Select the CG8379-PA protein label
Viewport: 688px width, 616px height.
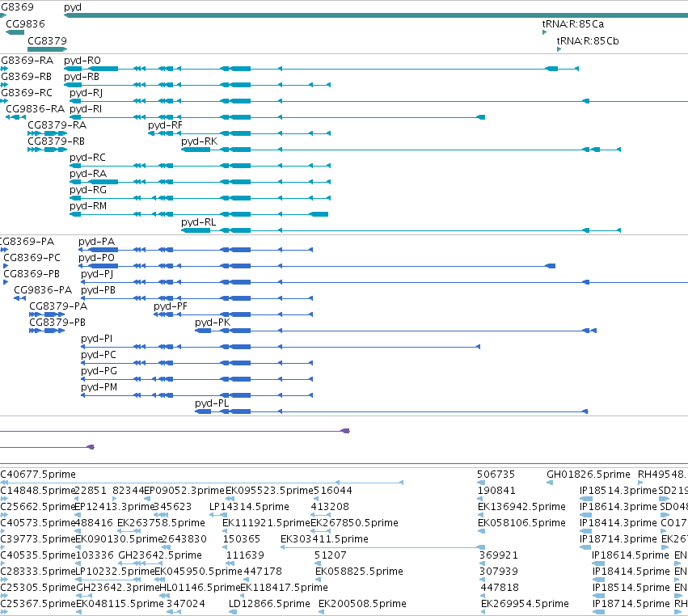pyautogui.click(x=58, y=306)
